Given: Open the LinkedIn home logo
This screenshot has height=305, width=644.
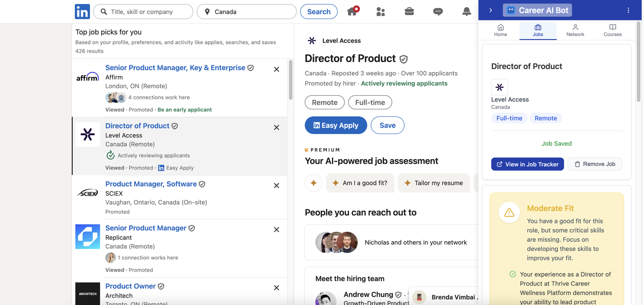Looking at the screenshot, I should point(83,11).
